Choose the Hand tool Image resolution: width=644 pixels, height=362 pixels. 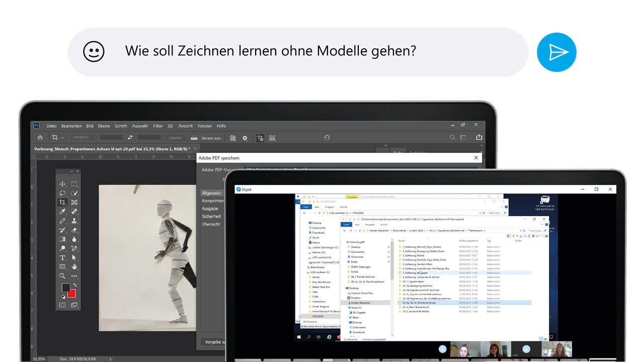[x=74, y=266]
